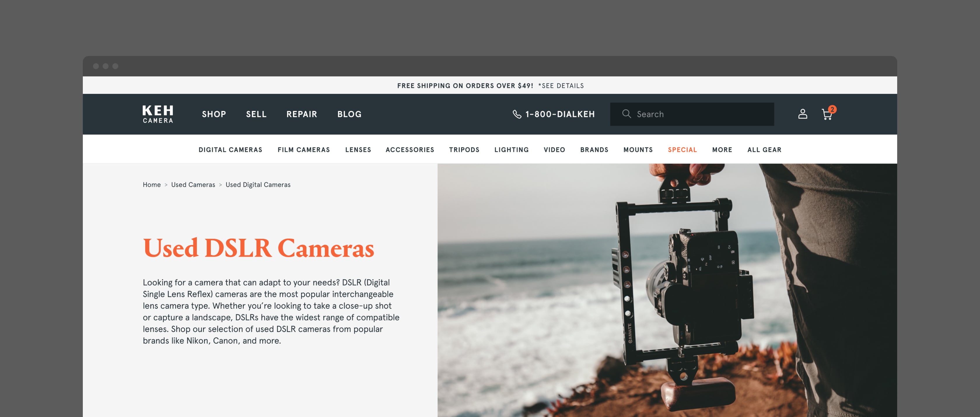Expand the MOUNTS navigation dropdown
Image resolution: width=980 pixels, height=417 pixels.
pyautogui.click(x=638, y=149)
